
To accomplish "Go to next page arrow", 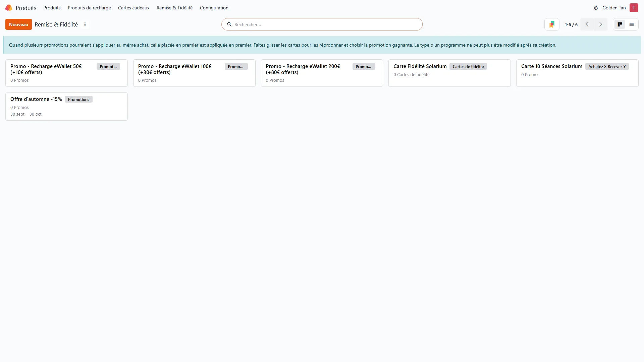I will [x=601, y=24].
